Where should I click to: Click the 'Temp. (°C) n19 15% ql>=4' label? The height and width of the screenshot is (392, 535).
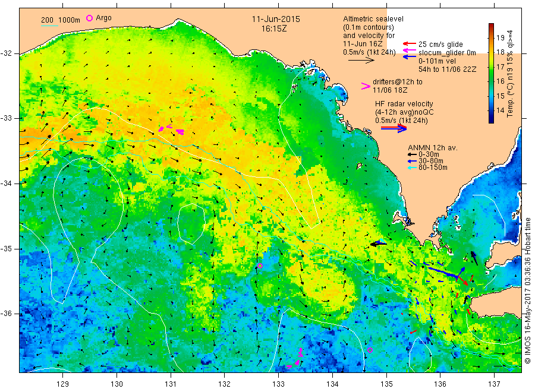click(x=510, y=74)
